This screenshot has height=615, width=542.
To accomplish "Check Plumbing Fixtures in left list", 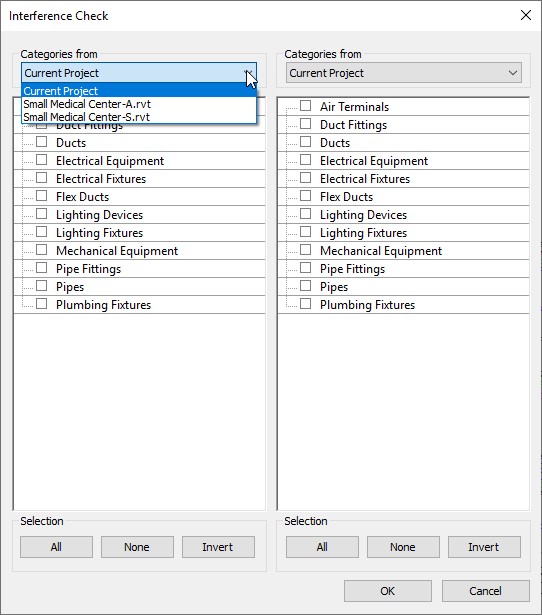I will point(42,304).
